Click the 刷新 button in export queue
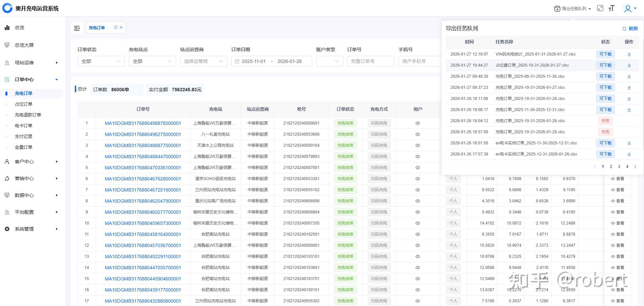This screenshot has width=644, height=306. [x=630, y=29]
